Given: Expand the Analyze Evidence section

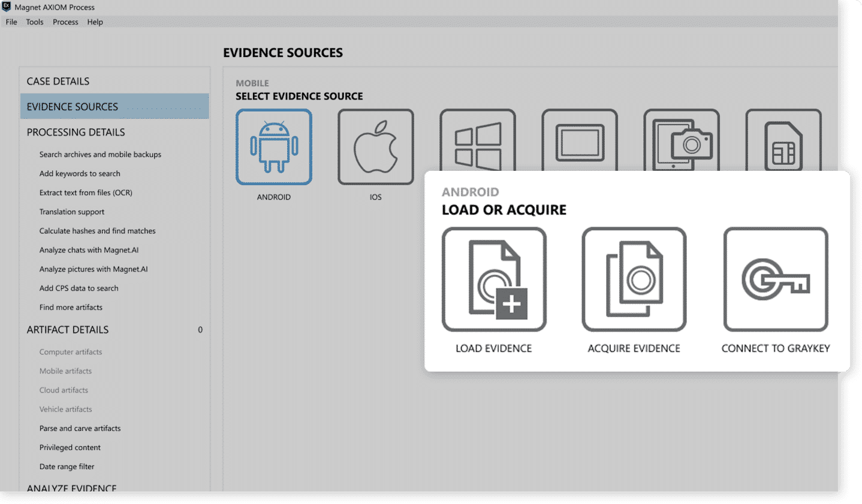Looking at the screenshot, I should click(x=72, y=487).
